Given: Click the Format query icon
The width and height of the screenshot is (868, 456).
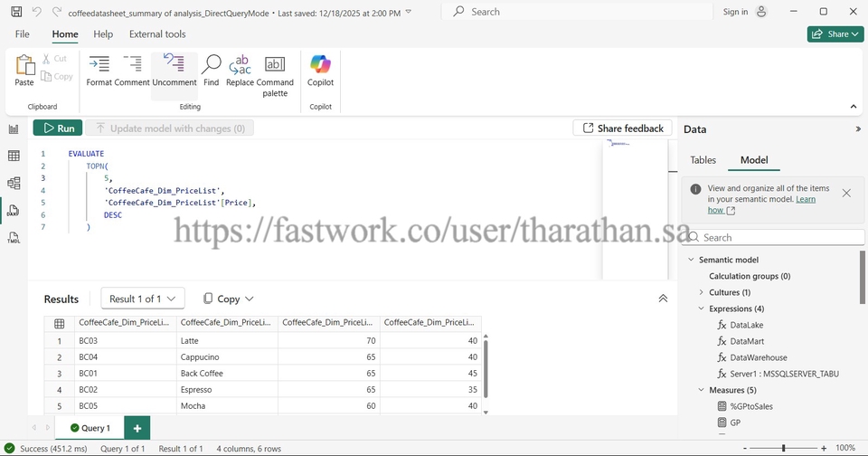Looking at the screenshot, I should [99, 65].
